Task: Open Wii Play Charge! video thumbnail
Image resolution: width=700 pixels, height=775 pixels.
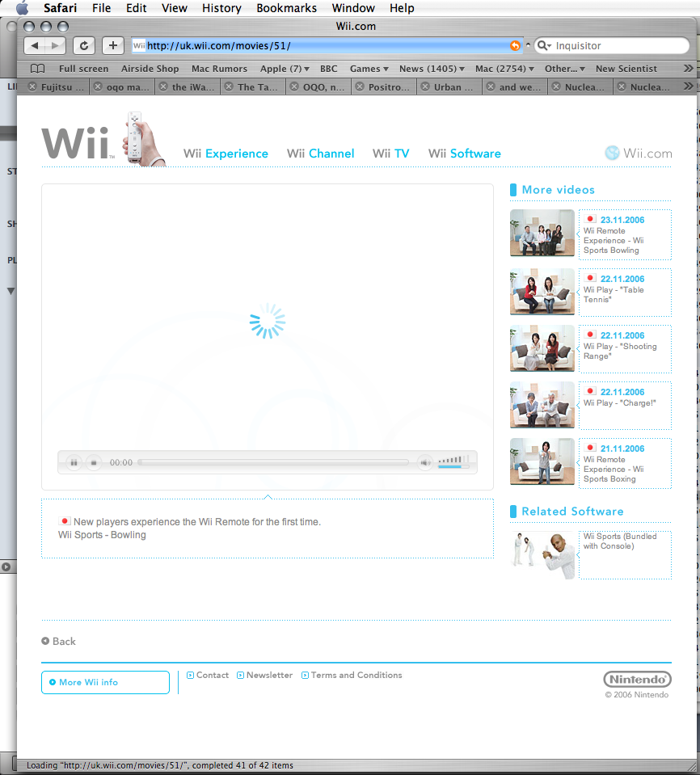Action: pyautogui.click(x=542, y=405)
